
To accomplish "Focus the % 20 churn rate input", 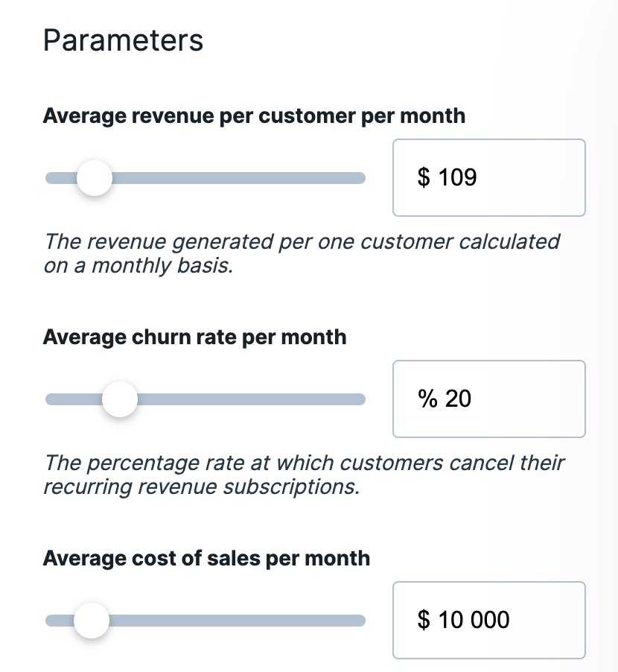I will coord(489,399).
